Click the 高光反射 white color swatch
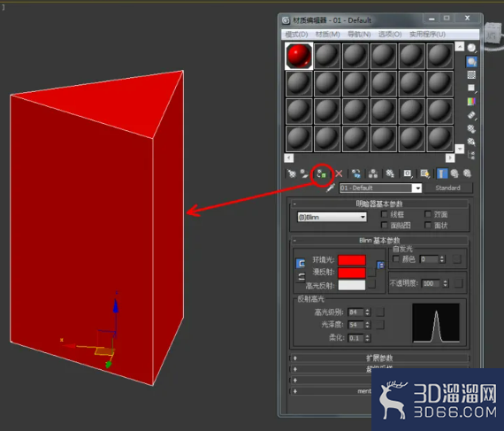This screenshot has width=504, height=431. click(x=352, y=285)
